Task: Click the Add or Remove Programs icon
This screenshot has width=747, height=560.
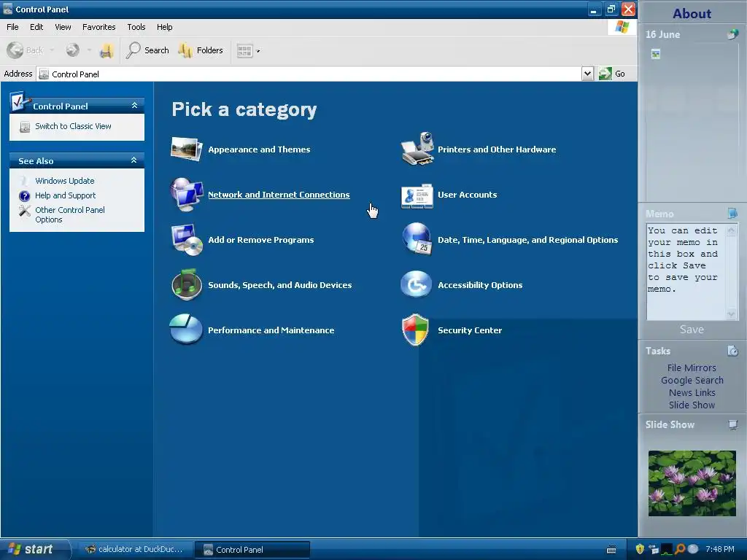Action: click(x=186, y=239)
